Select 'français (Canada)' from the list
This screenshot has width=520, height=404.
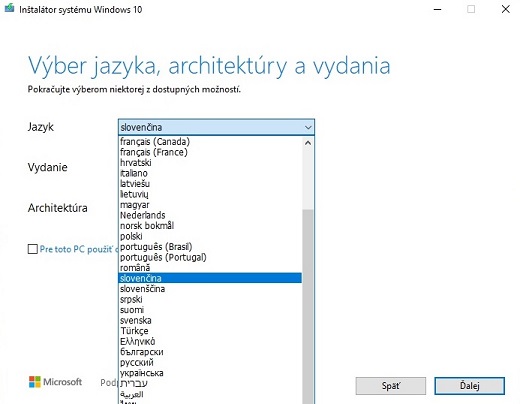(210, 142)
